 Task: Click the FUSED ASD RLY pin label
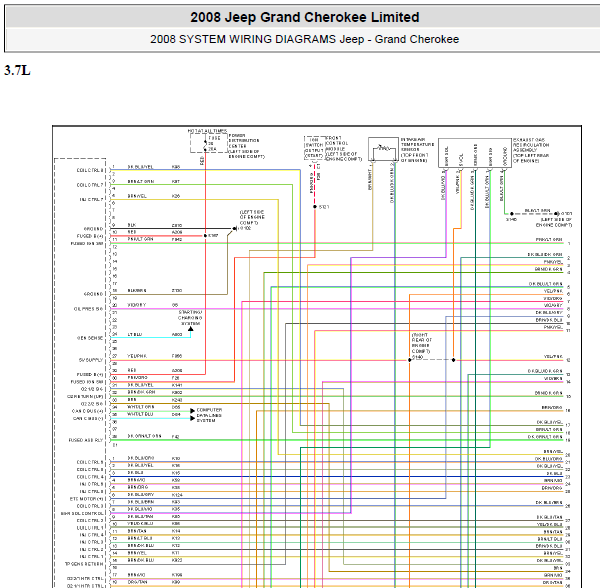86,440
